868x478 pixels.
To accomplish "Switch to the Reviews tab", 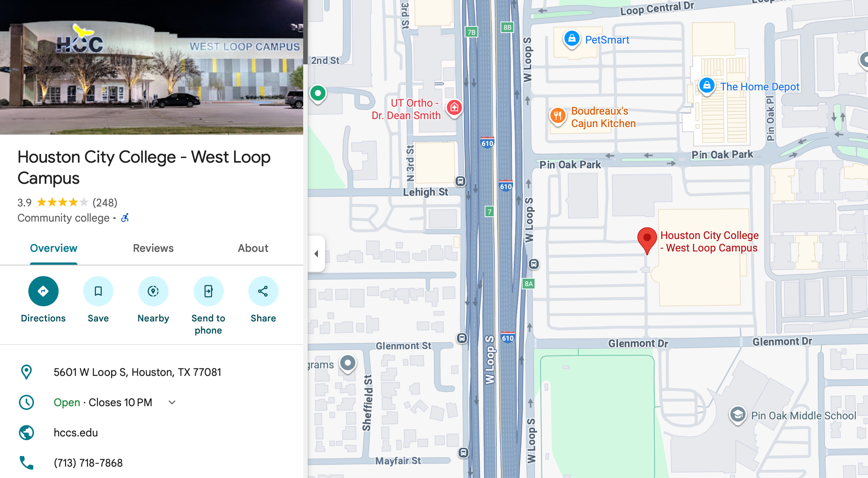I will (153, 248).
